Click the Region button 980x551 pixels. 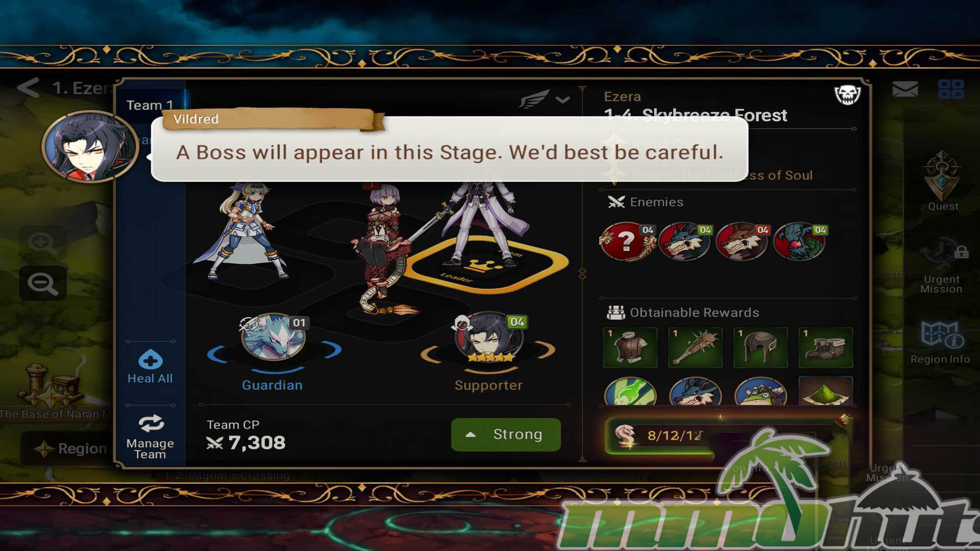[x=70, y=448]
